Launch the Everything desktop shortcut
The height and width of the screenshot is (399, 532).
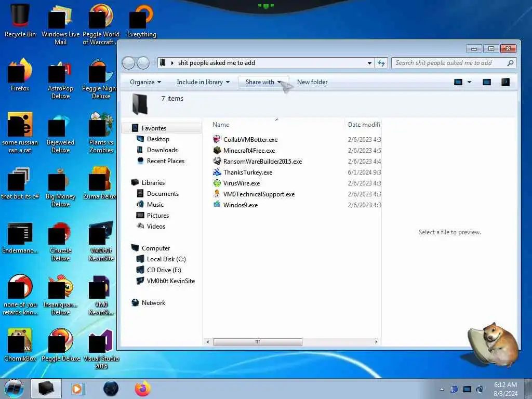[141, 20]
